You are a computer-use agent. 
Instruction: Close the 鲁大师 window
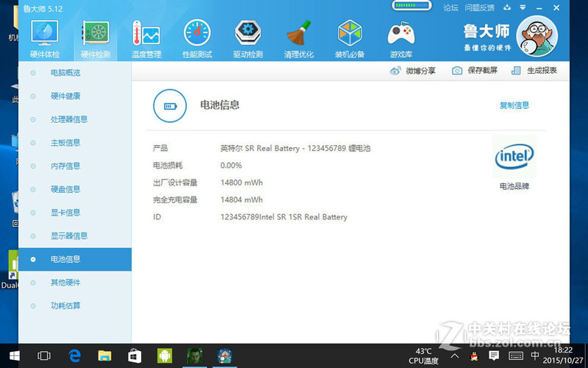pyautogui.click(x=556, y=8)
